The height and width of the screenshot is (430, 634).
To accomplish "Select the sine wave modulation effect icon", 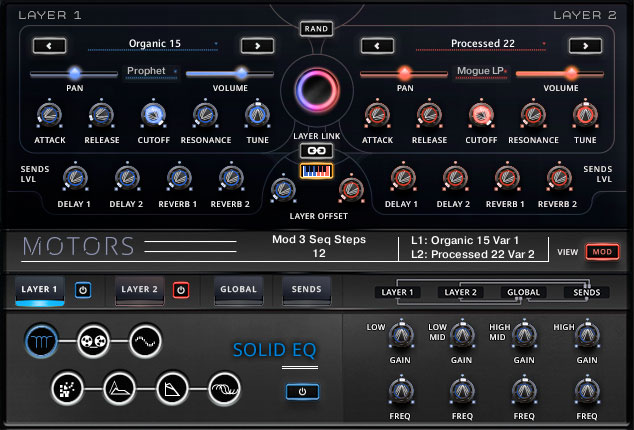I will pos(144,340).
